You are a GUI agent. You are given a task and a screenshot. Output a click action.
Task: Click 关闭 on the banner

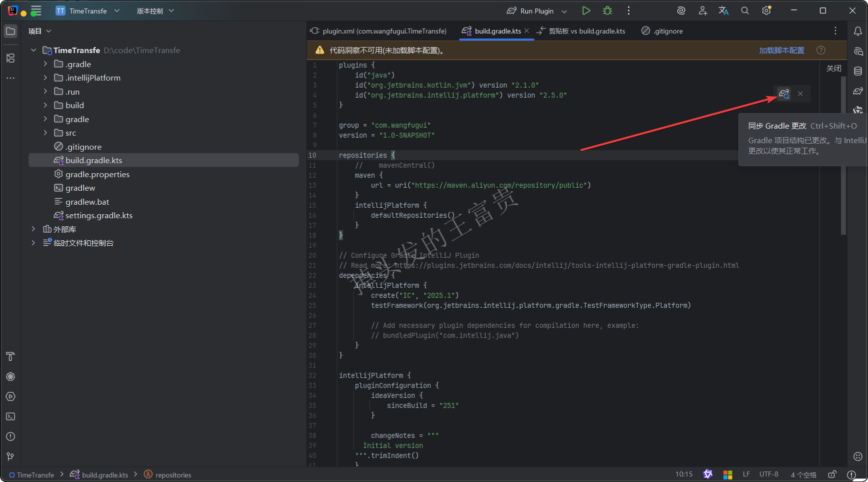coord(833,69)
